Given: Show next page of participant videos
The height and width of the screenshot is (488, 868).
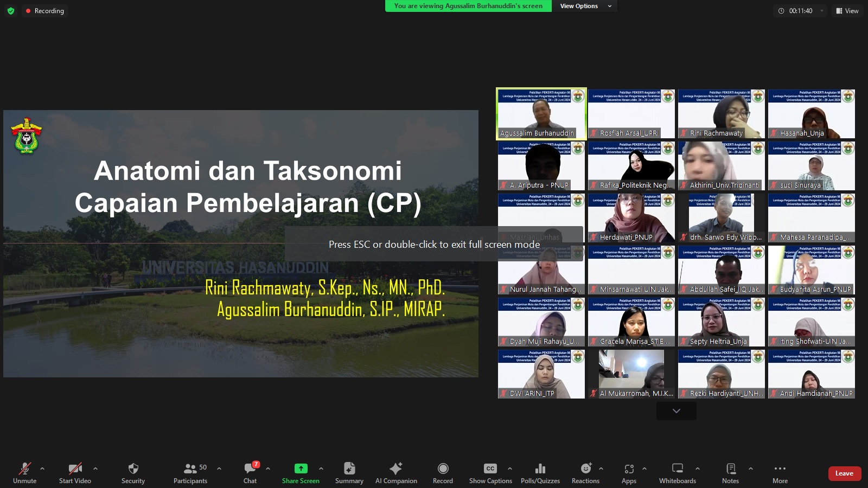Looking at the screenshot, I should (676, 411).
